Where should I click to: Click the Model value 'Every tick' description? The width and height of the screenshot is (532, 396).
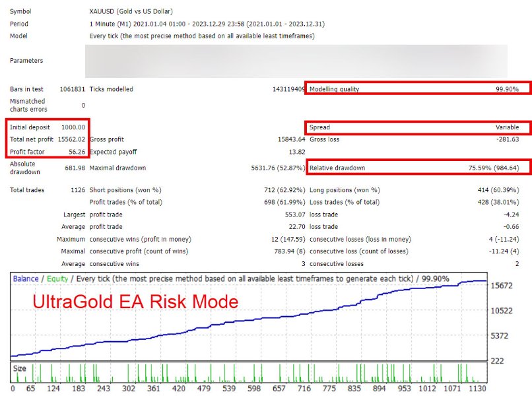[202, 36]
